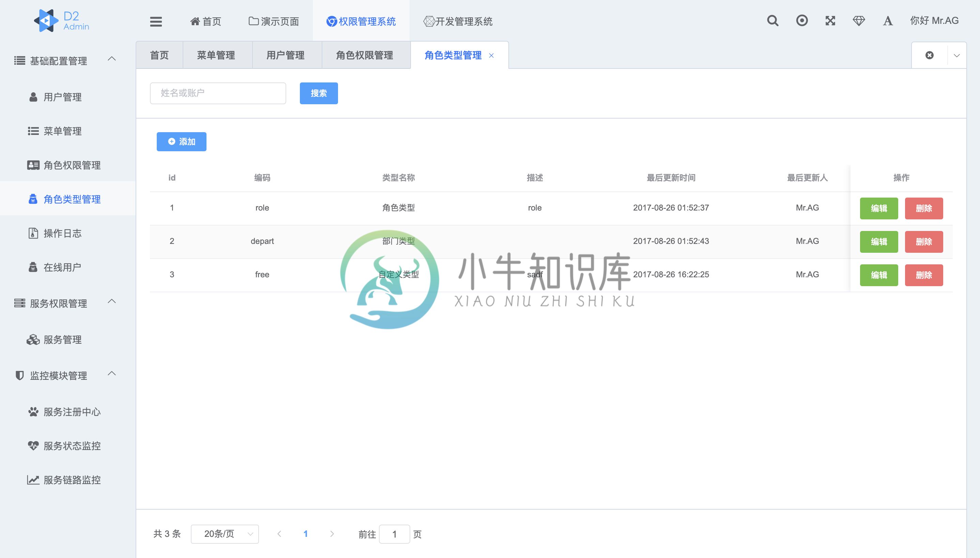980x558 pixels.
Task: Click the server icon beside 服务权限管理
Action: click(19, 303)
